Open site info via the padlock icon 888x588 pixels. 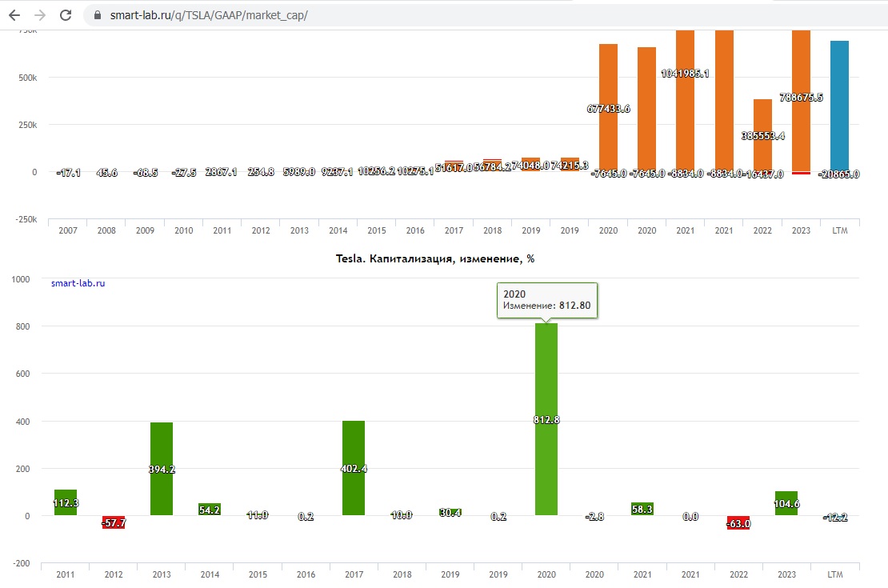coord(98,16)
